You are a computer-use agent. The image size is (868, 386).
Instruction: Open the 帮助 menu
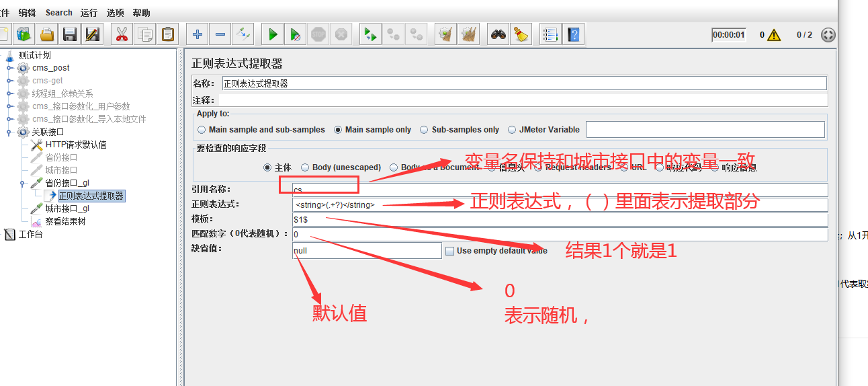point(142,13)
